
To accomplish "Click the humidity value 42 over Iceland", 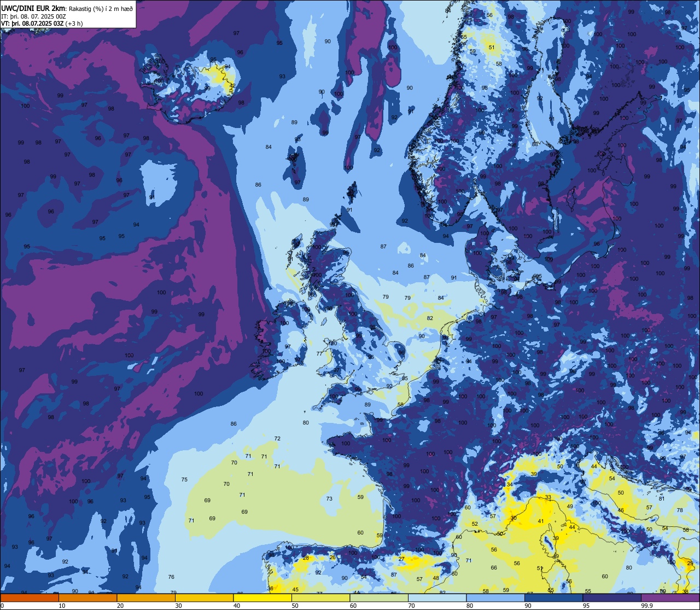I will point(232,86).
